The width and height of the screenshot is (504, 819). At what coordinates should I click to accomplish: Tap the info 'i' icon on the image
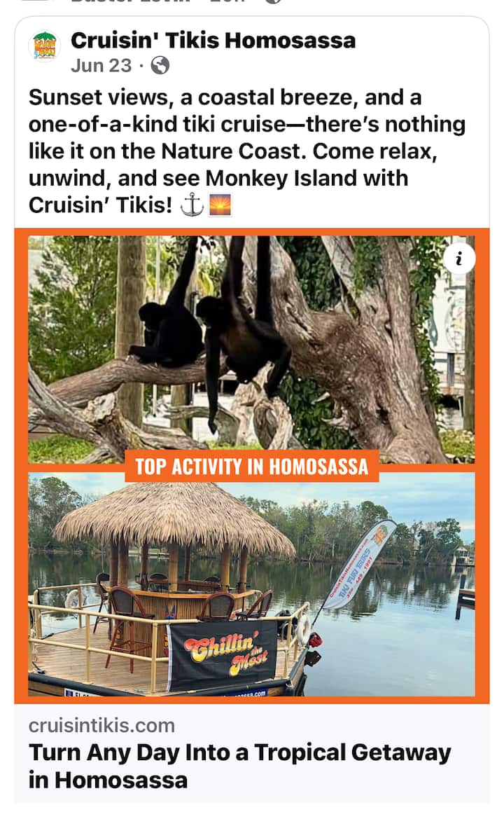[459, 259]
